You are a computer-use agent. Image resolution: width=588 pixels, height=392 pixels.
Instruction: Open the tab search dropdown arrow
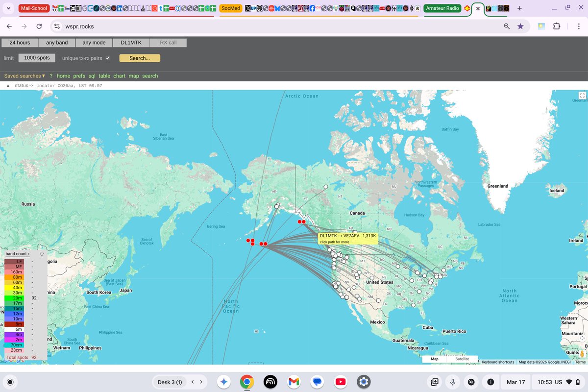tap(8, 8)
